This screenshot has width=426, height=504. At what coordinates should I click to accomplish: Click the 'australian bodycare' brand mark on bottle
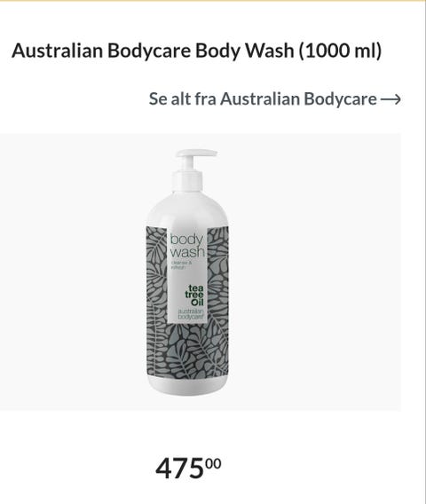[191, 314]
